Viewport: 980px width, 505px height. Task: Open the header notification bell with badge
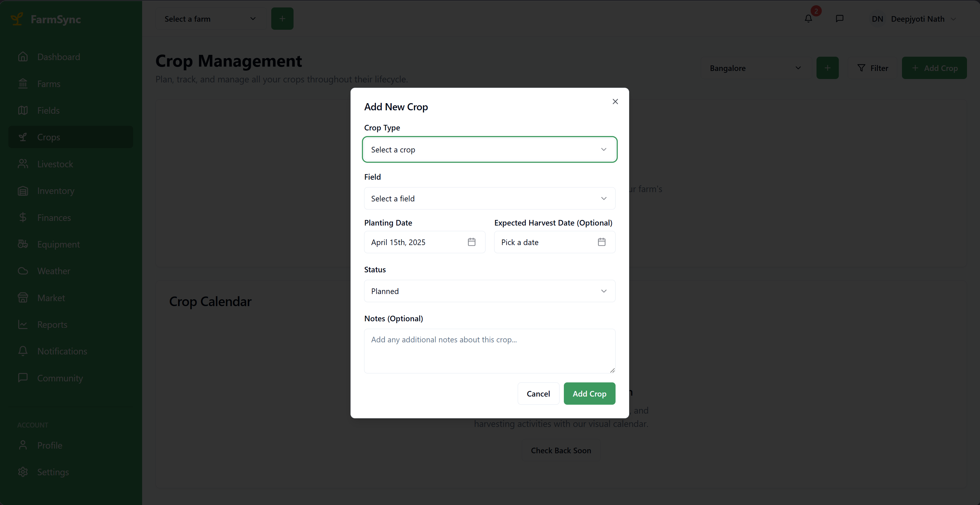coord(808,19)
